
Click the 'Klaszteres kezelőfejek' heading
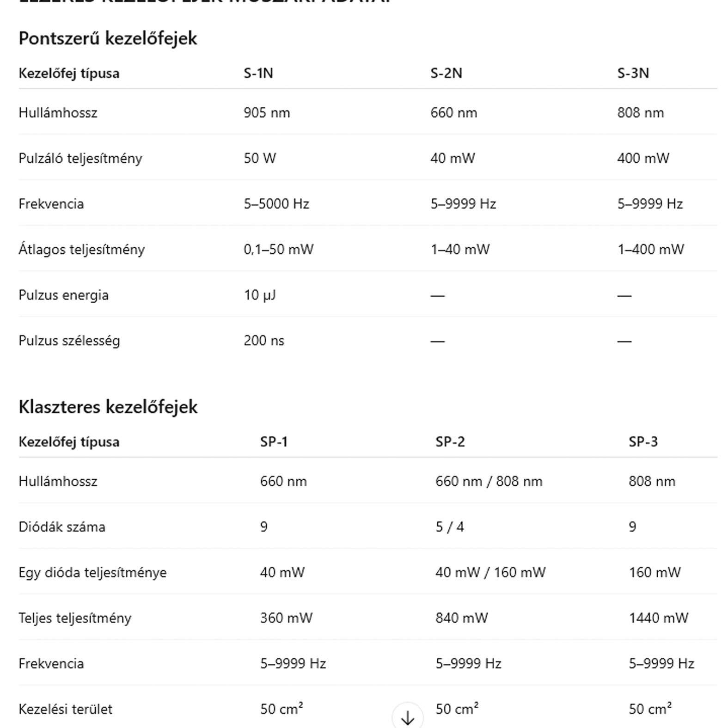pyautogui.click(x=108, y=407)
